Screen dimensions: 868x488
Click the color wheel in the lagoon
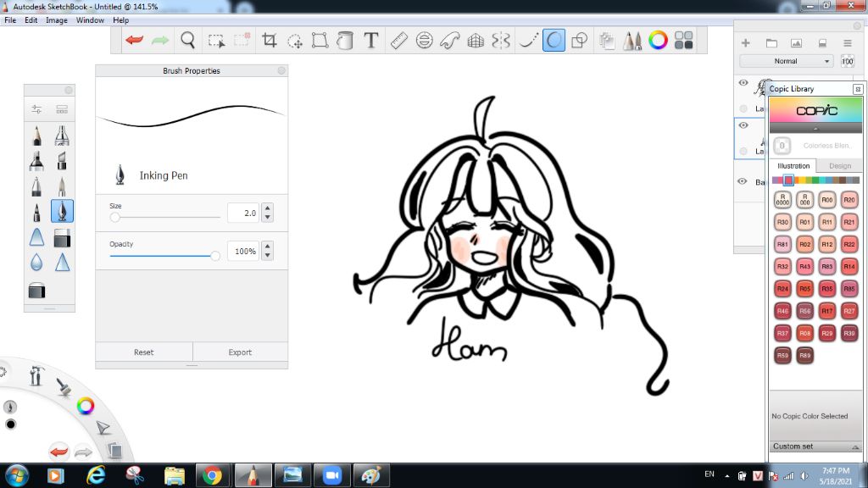point(86,406)
